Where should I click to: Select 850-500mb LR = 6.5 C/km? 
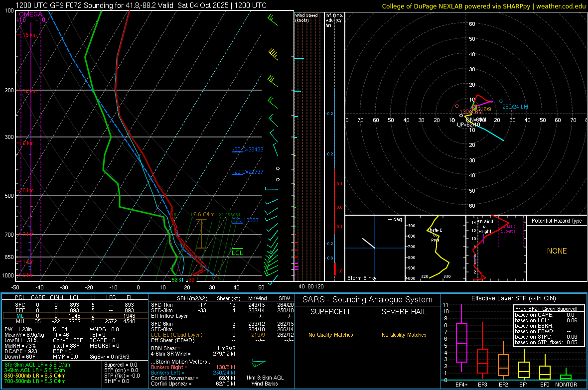(35, 376)
